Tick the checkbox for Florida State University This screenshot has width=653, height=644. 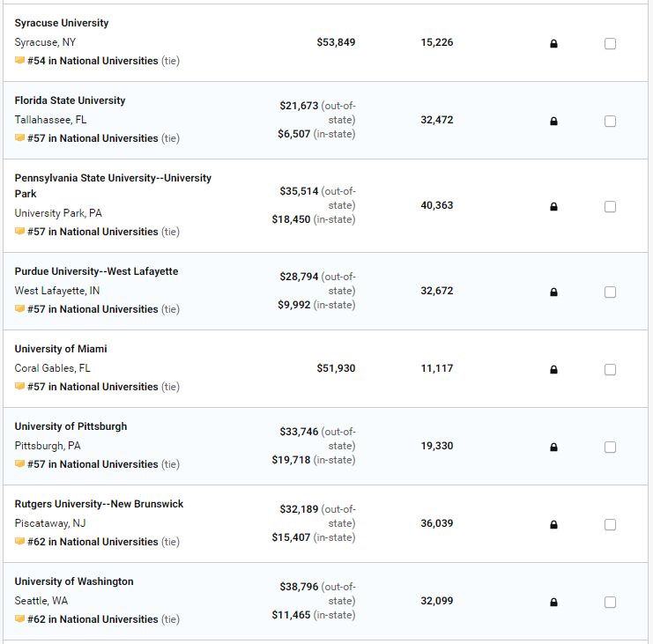(x=610, y=122)
